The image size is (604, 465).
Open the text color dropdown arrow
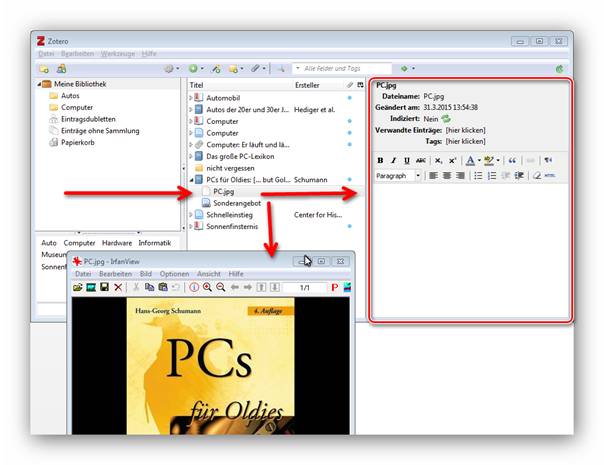coord(479,160)
